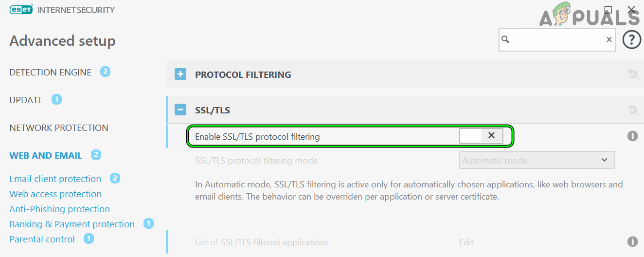Clear the search box with X
The image size is (644, 257).
click(x=608, y=39)
